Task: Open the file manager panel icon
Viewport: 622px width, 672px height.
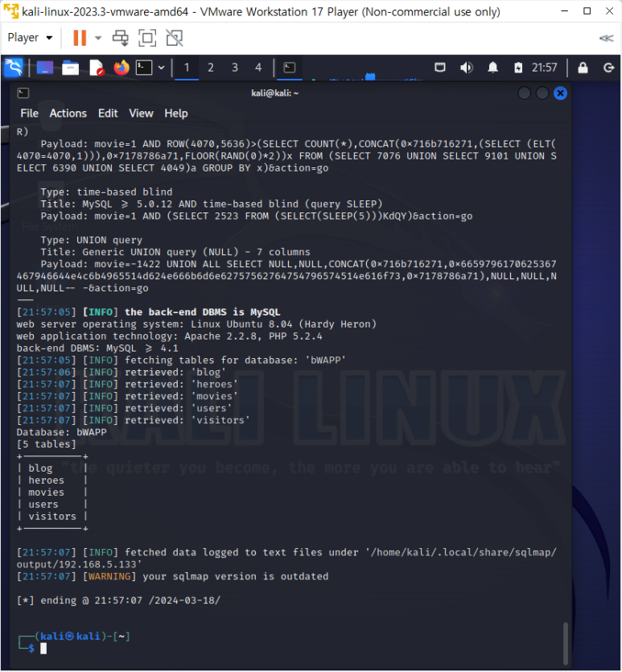Action: (x=70, y=68)
